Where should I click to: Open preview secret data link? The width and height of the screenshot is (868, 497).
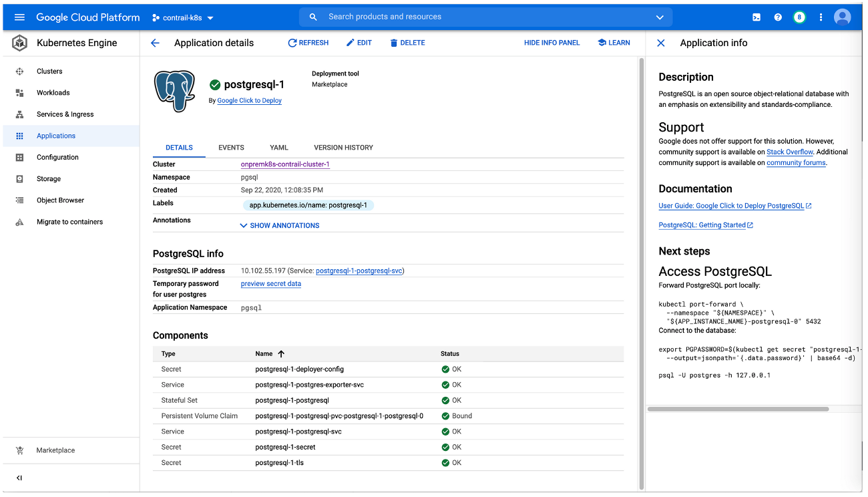(x=270, y=284)
